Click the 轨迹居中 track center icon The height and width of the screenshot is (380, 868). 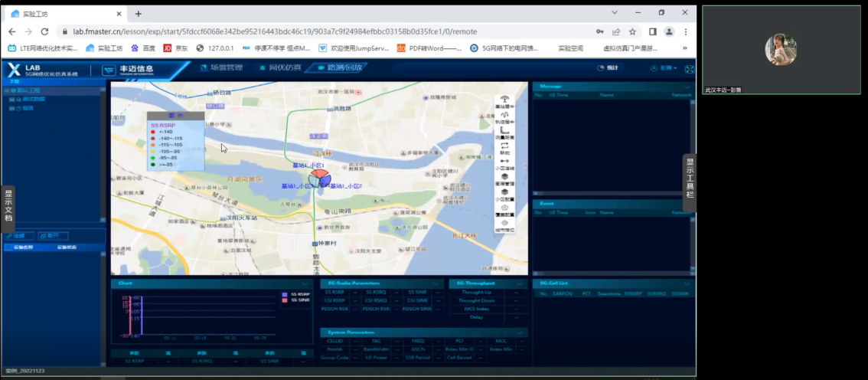(x=505, y=115)
